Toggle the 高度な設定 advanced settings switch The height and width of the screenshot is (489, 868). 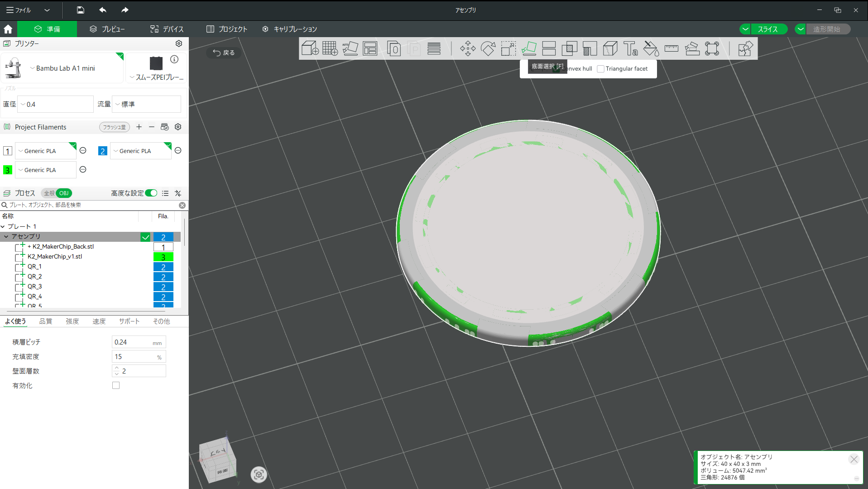click(151, 193)
